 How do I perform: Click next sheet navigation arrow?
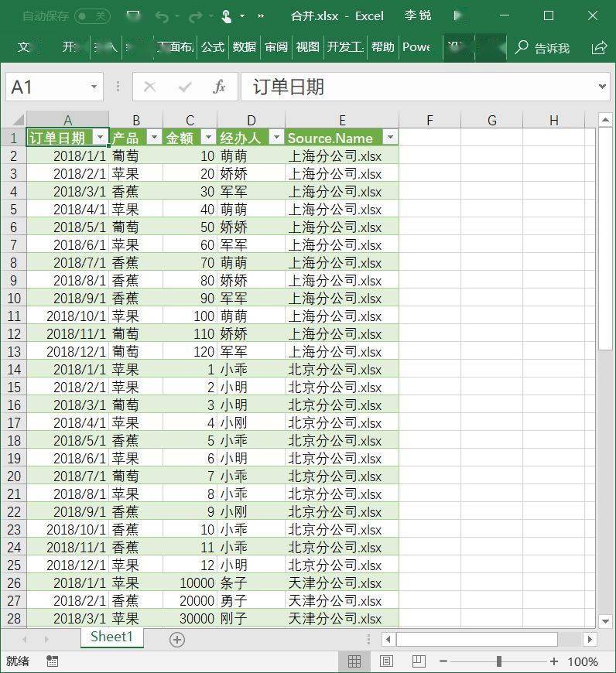click(x=46, y=640)
